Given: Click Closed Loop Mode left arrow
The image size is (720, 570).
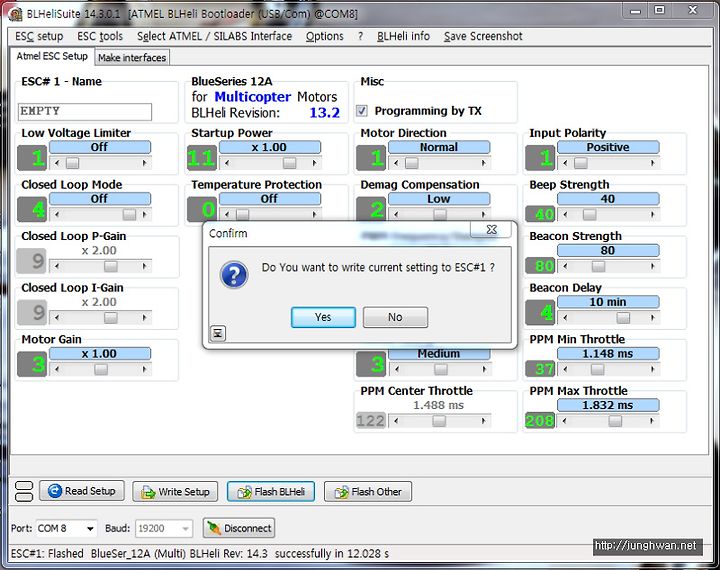Looking at the screenshot, I should pyautogui.click(x=57, y=214).
